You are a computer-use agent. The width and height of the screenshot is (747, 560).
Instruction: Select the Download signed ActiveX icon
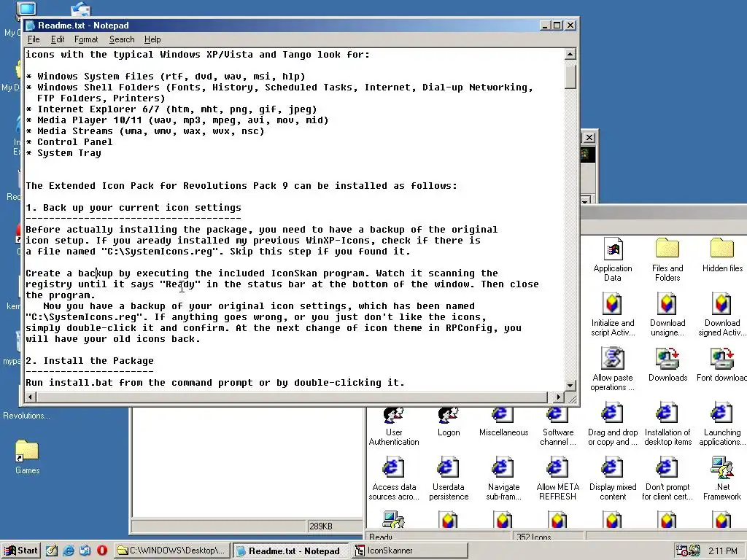721,304
